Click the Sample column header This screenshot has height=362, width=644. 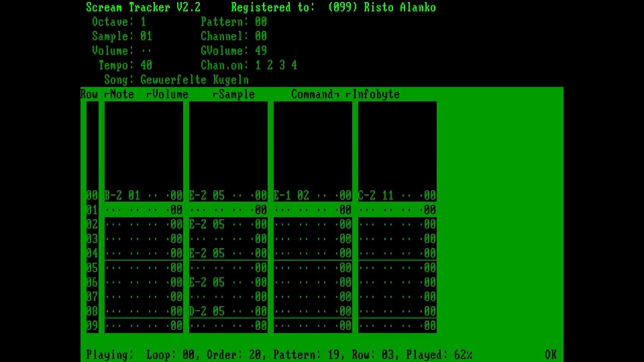(x=237, y=95)
